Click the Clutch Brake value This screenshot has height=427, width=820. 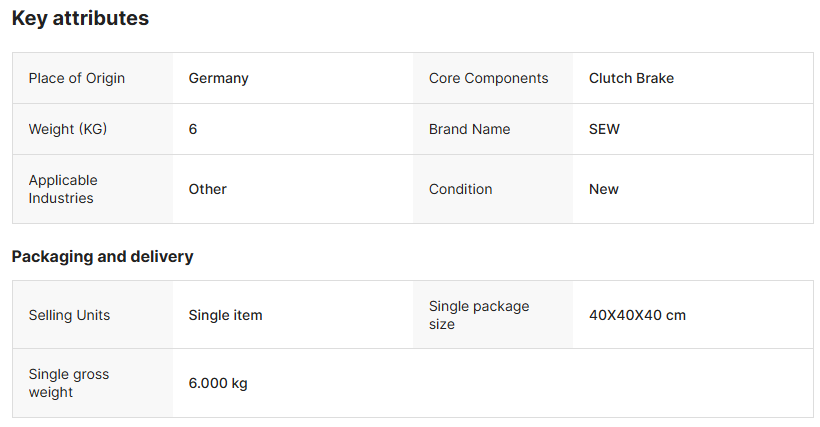pos(631,78)
